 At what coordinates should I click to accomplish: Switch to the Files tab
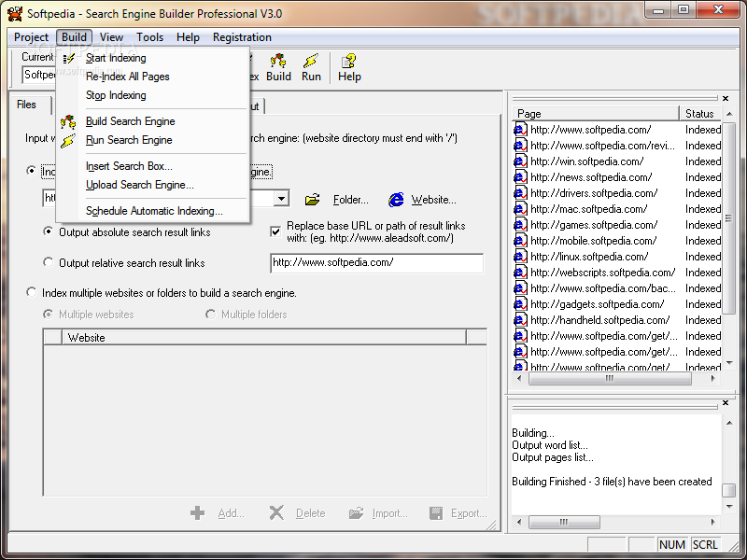click(x=27, y=105)
